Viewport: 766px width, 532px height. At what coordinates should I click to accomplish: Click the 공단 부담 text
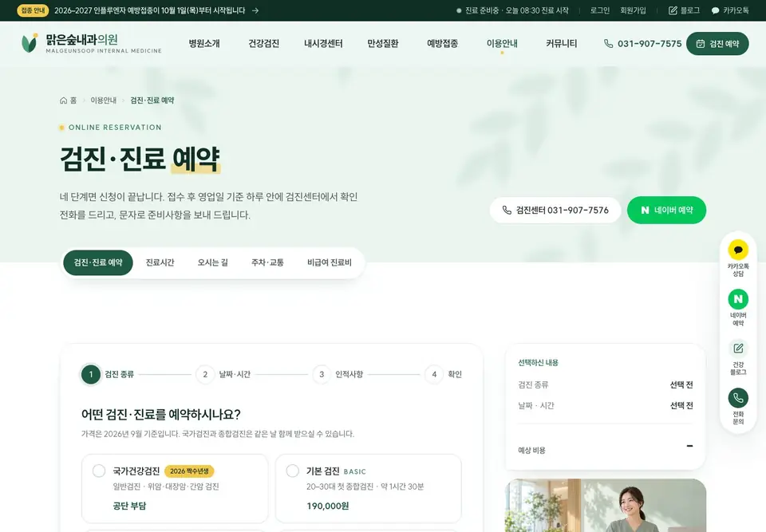[x=129, y=506]
